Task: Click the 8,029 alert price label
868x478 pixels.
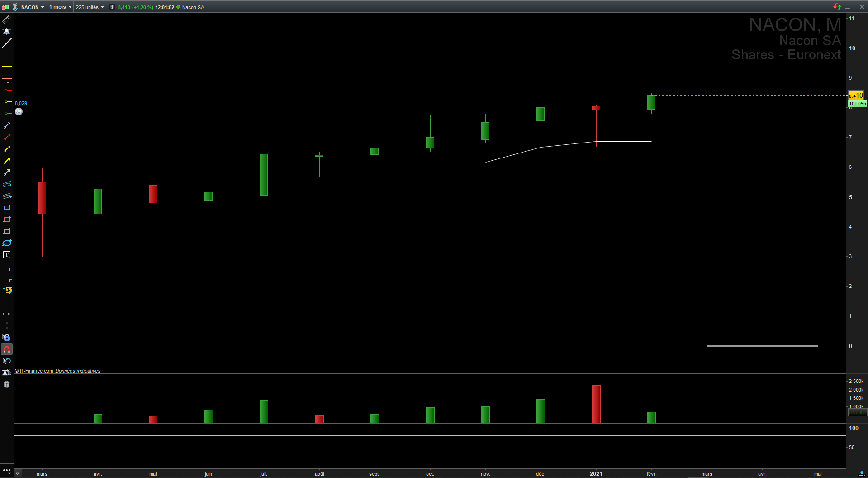Action: 22,103
